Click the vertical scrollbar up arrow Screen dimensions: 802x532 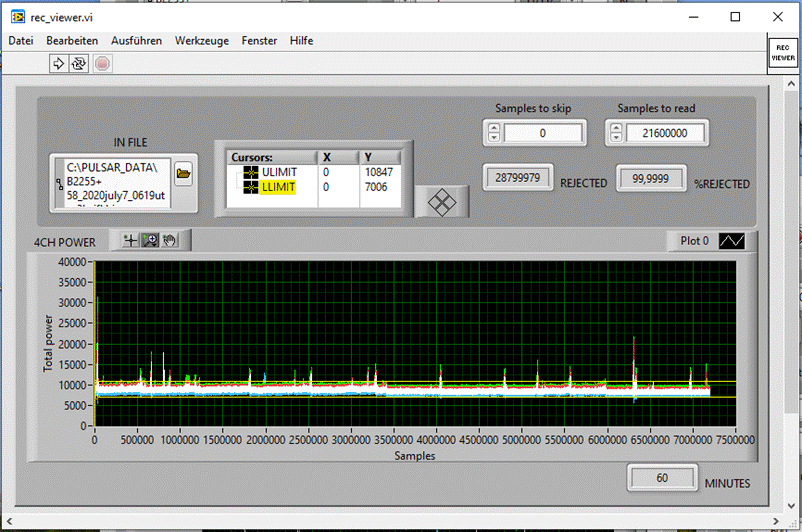point(791,83)
